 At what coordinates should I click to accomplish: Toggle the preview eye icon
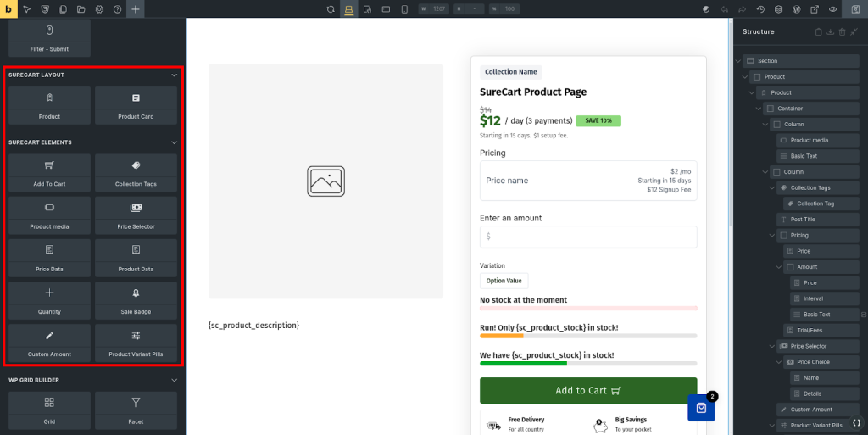point(833,9)
